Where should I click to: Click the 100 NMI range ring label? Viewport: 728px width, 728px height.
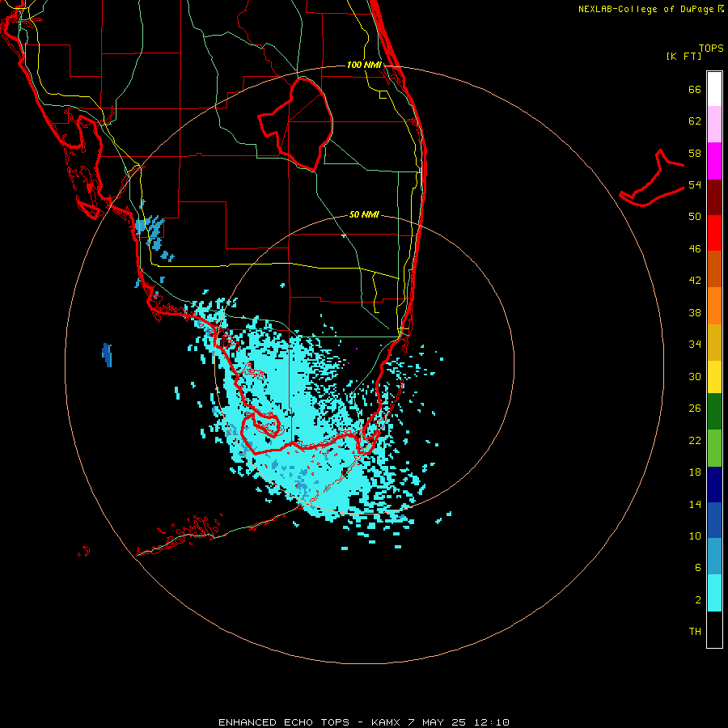pos(364,65)
